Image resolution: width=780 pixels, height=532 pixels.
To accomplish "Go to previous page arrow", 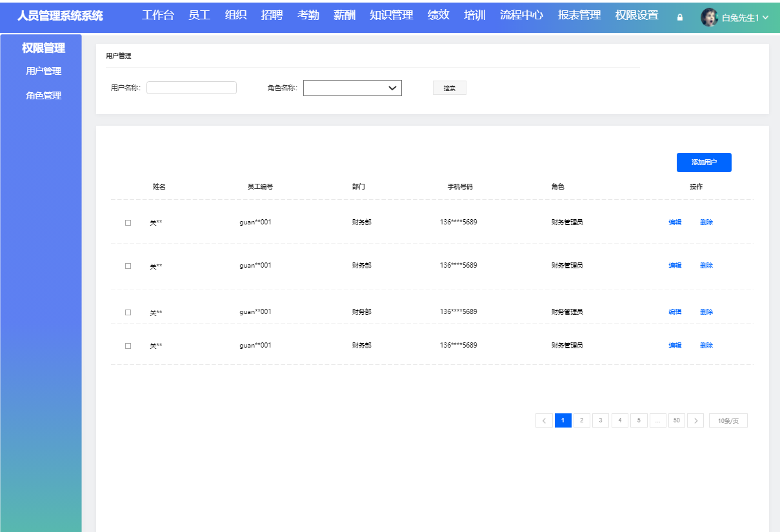I will pyautogui.click(x=544, y=421).
